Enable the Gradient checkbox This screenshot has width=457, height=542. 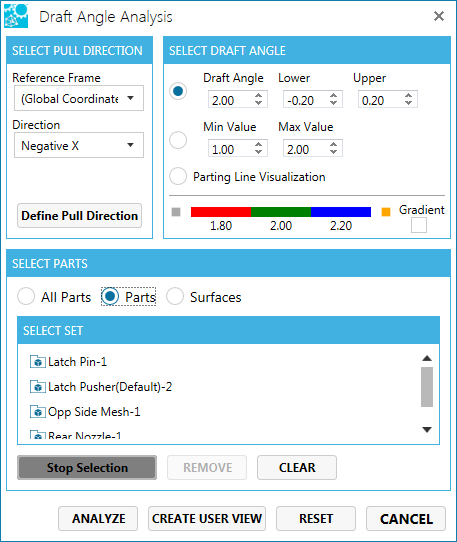(419, 226)
